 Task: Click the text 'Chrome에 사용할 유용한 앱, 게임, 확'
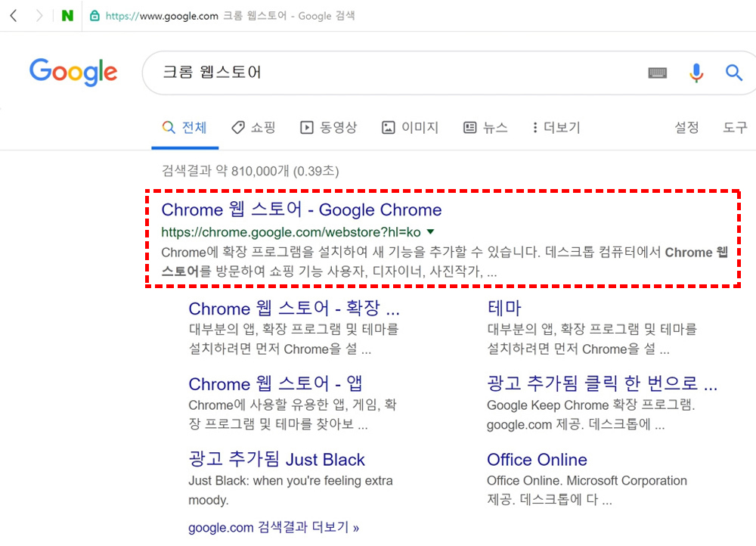tap(293, 405)
